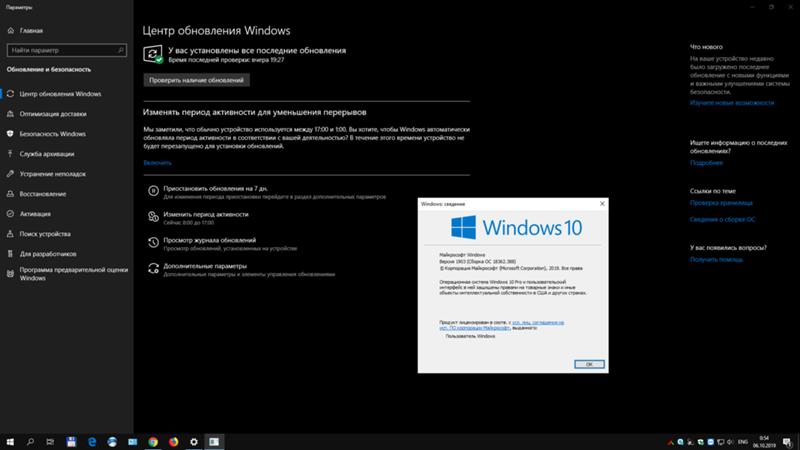Screen dimensions: 800x450
Task: Select Восстановление in the sidebar
Action: pos(42,194)
